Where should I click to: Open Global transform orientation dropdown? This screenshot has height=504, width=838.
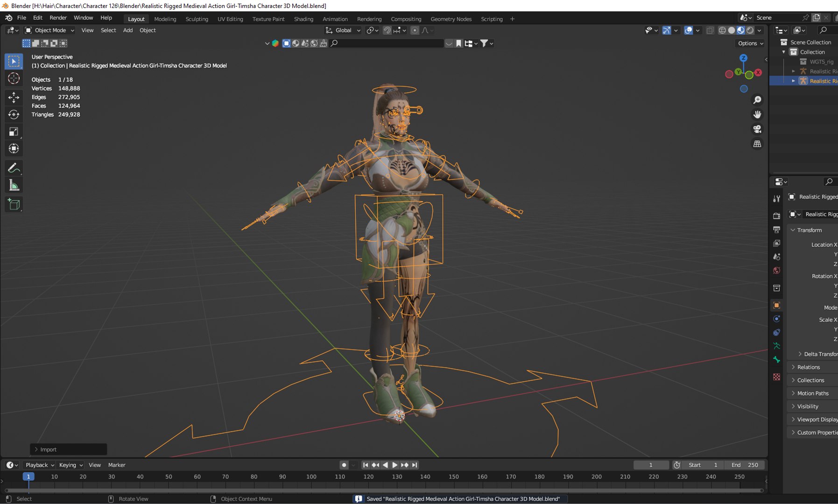[343, 30]
